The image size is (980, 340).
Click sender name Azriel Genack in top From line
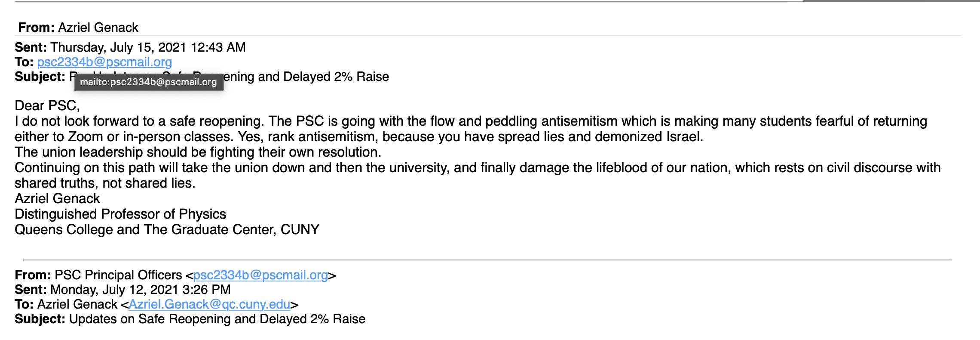coord(98,28)
